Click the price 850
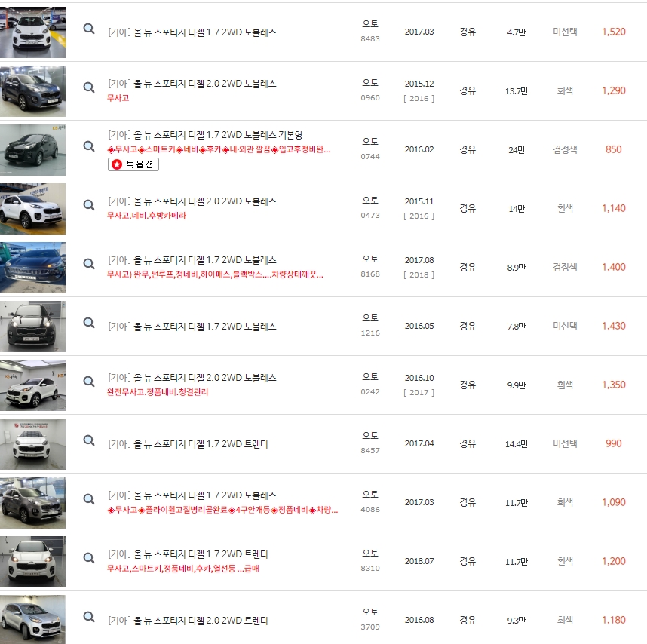The height and width of the screenshot is (644, 647). (x=614, y=149)
